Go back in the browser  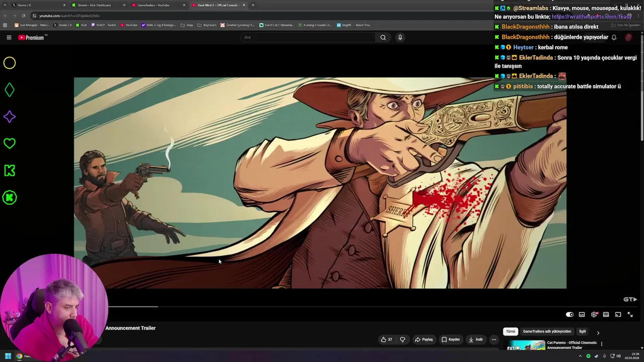pos(6,16)
